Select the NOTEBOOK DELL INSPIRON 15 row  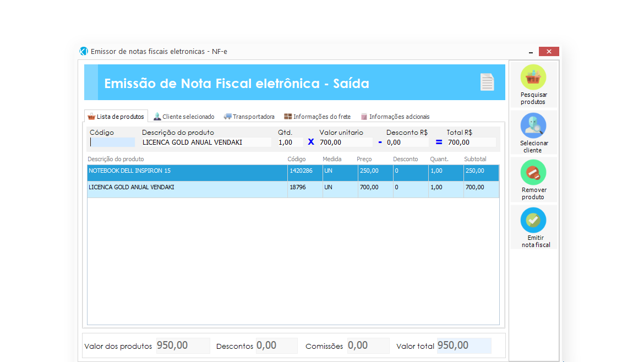pos(220,172)
